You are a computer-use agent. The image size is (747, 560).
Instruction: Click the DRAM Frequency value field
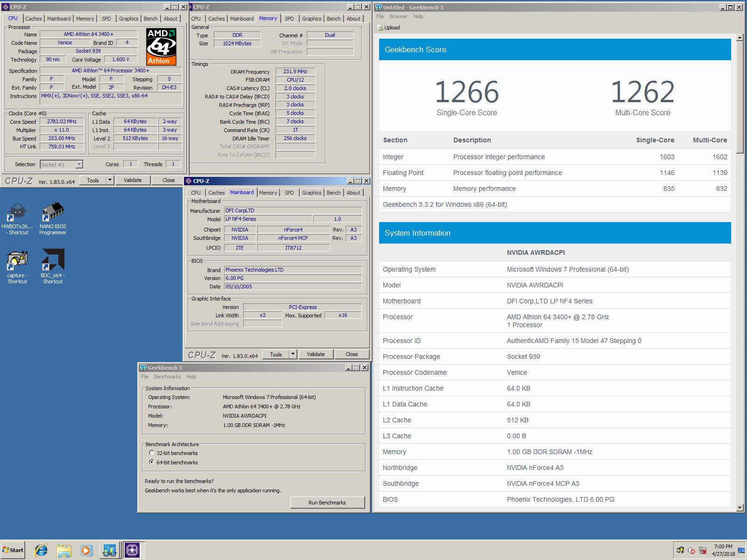tap(295, 71)
